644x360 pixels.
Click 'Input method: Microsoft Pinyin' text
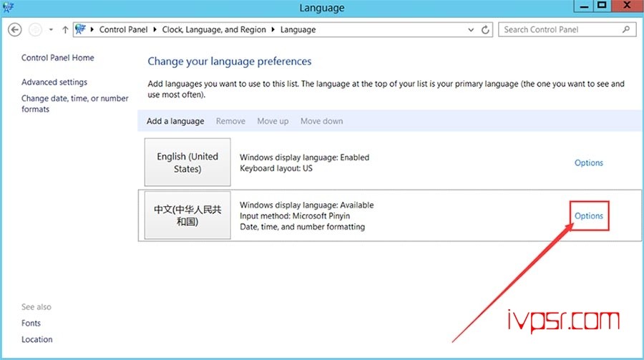tap(295, 216)
